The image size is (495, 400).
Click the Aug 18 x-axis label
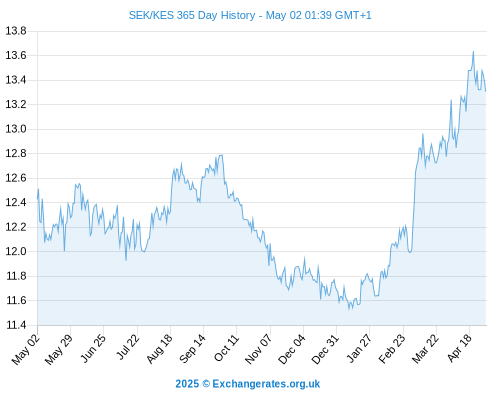(x=160, y=349)
